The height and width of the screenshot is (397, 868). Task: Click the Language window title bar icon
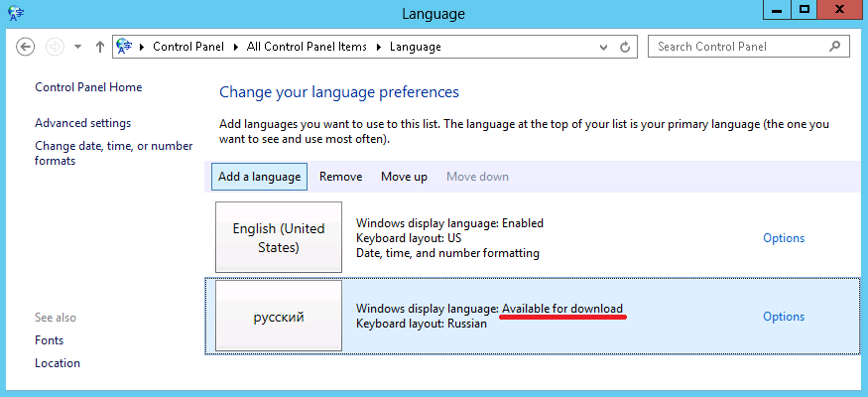click(x=16, y=14)
